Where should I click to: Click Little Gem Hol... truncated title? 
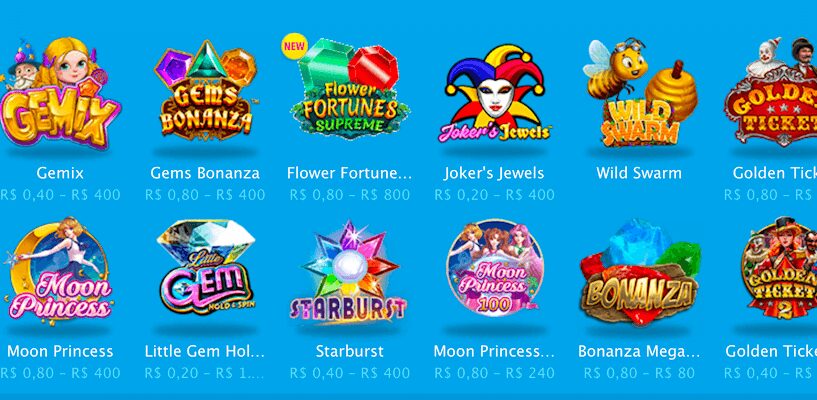[x=205, y=352]
